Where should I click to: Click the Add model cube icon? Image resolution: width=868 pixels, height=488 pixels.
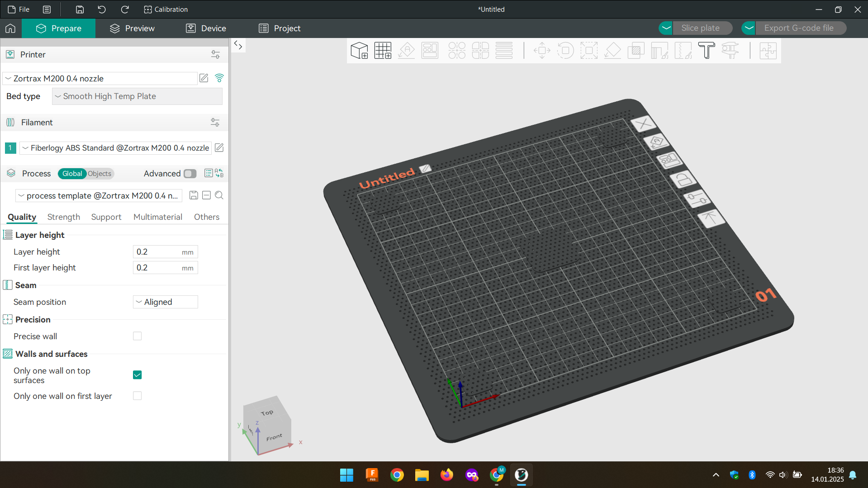359,51
